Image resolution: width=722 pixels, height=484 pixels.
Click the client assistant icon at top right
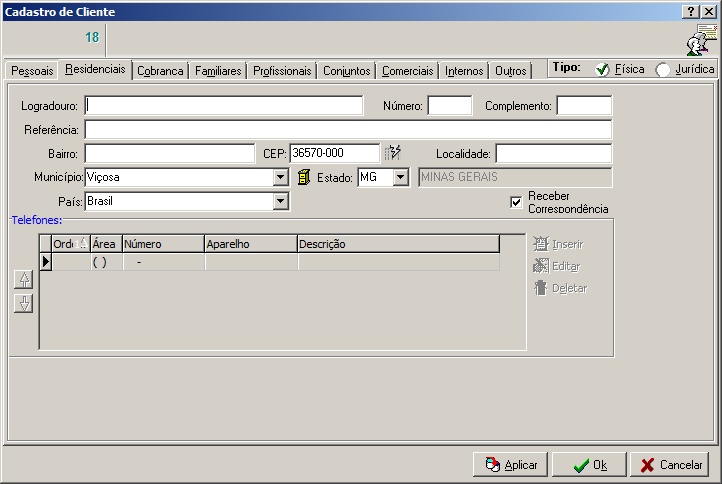700,41
